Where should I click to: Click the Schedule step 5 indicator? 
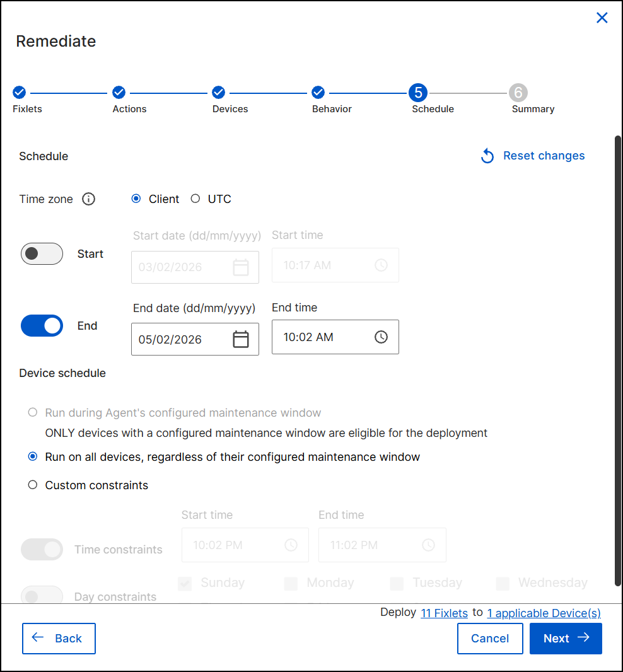pyautogui.click(x=418, y=93)
